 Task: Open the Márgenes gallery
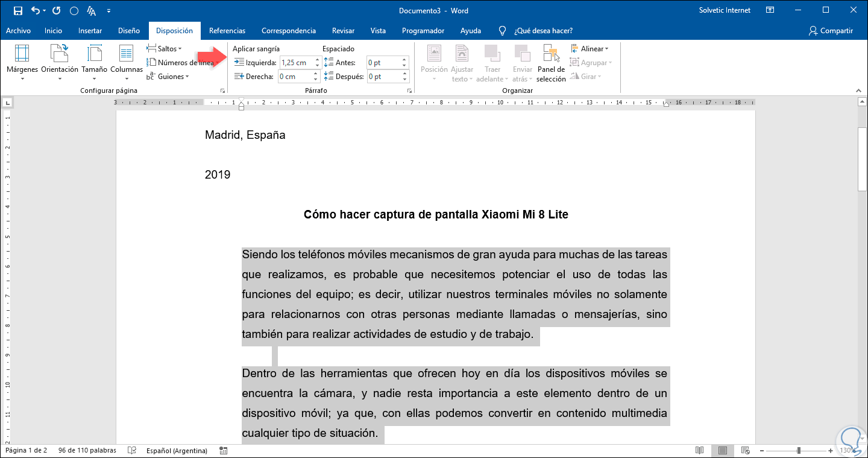(22, 63)
